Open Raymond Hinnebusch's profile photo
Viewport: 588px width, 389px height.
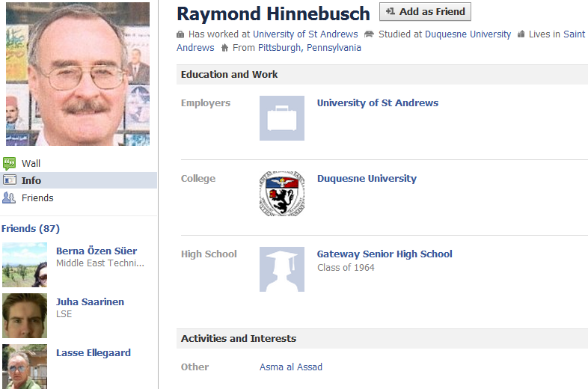(78, 73)
